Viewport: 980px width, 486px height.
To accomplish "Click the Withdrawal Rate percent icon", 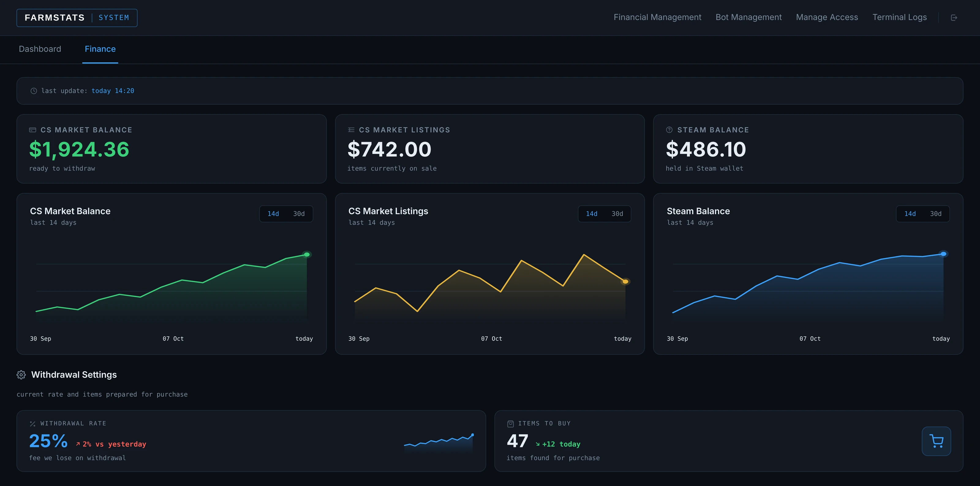I will click(33, 424).
